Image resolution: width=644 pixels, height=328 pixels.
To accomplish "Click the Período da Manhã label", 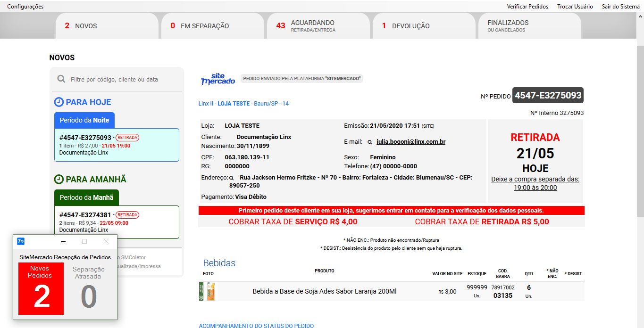I will pos(87,197).
